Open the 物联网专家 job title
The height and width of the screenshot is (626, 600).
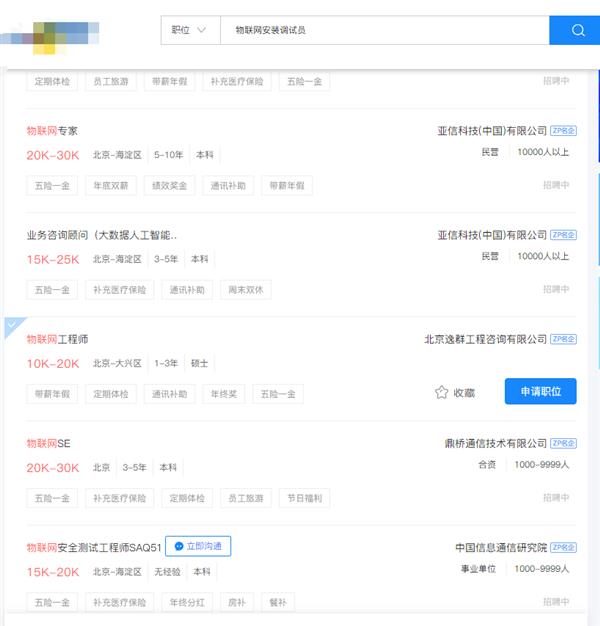[52, 131]
